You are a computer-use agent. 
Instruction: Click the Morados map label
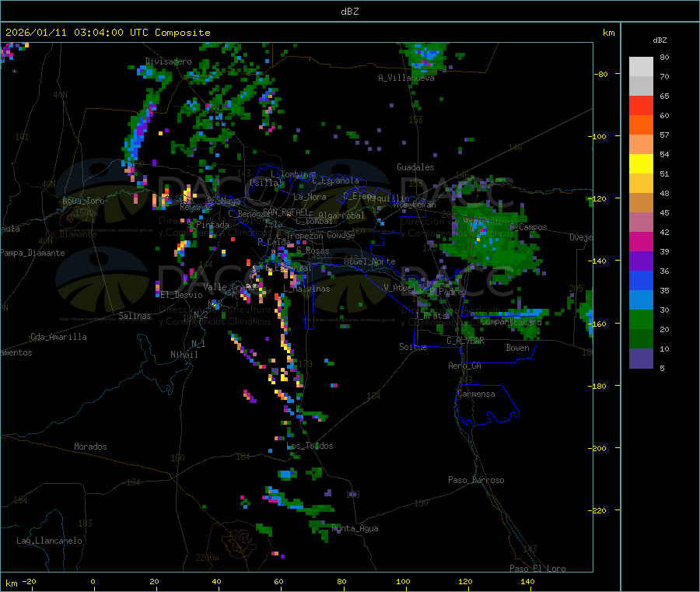click(x=90, y=447)
